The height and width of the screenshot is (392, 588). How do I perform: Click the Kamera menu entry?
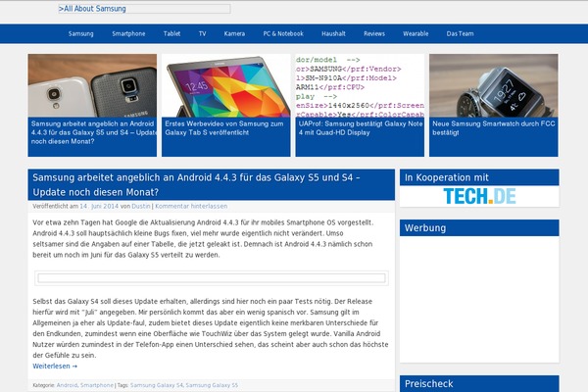pos(234,33)
